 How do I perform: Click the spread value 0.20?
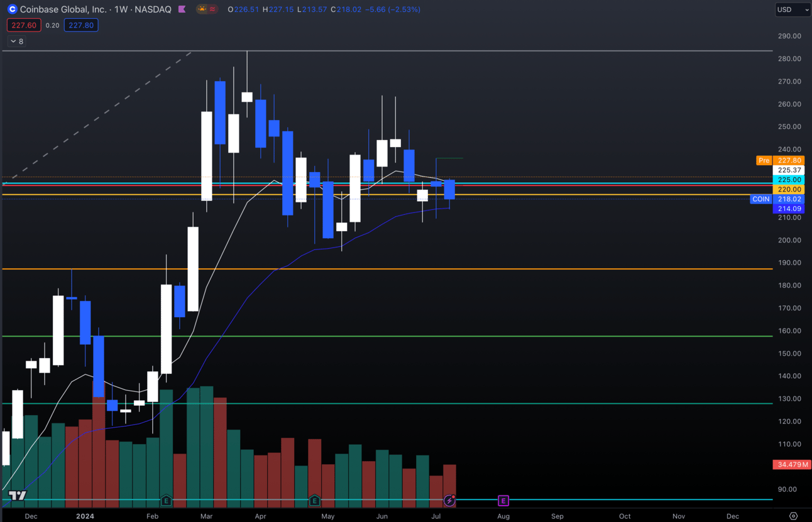tap(52, 25)
